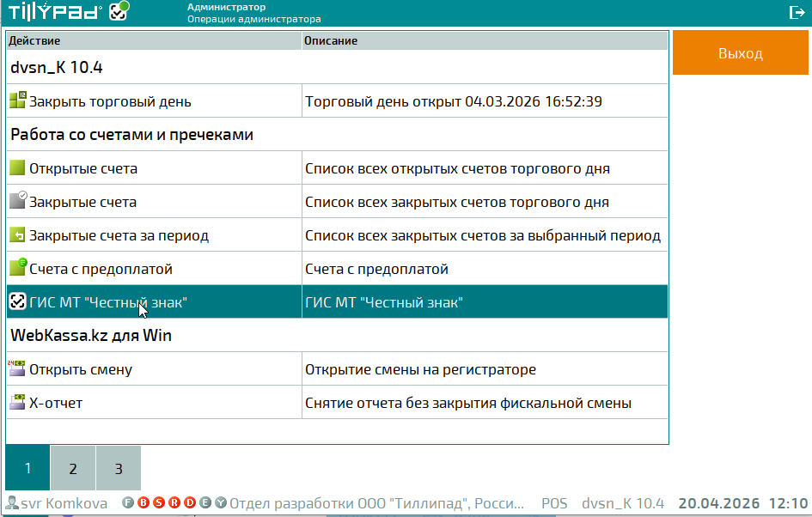Click the gray Y status indicator
Viewport: 812px width, 517px height.
(x=221, y=502)
